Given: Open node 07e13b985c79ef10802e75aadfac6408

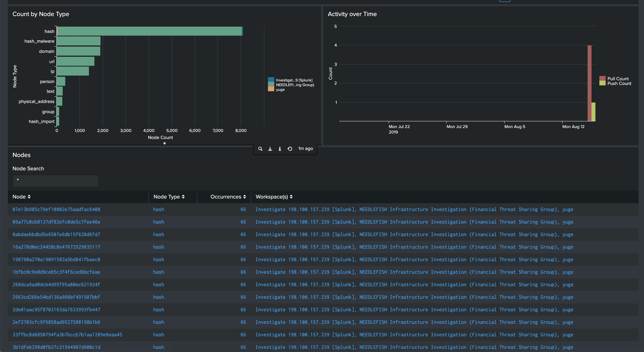Looking at the screenshot, I should click(x=56, y=210).
